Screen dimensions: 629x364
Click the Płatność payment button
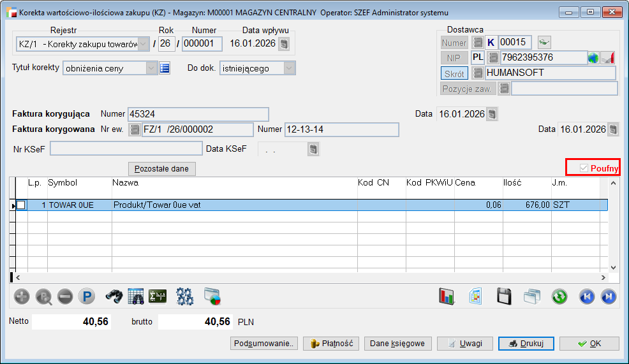point(332,344)
